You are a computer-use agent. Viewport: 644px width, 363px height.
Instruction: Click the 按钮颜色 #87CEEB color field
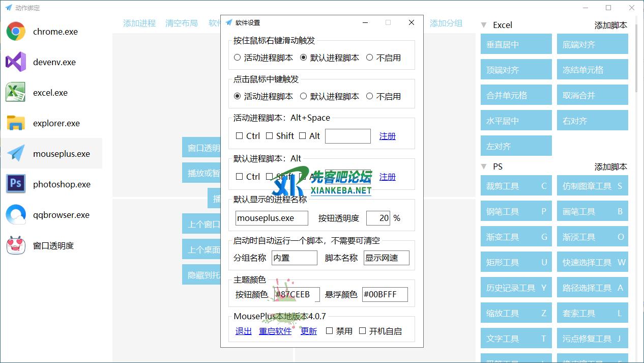(296, 294)
